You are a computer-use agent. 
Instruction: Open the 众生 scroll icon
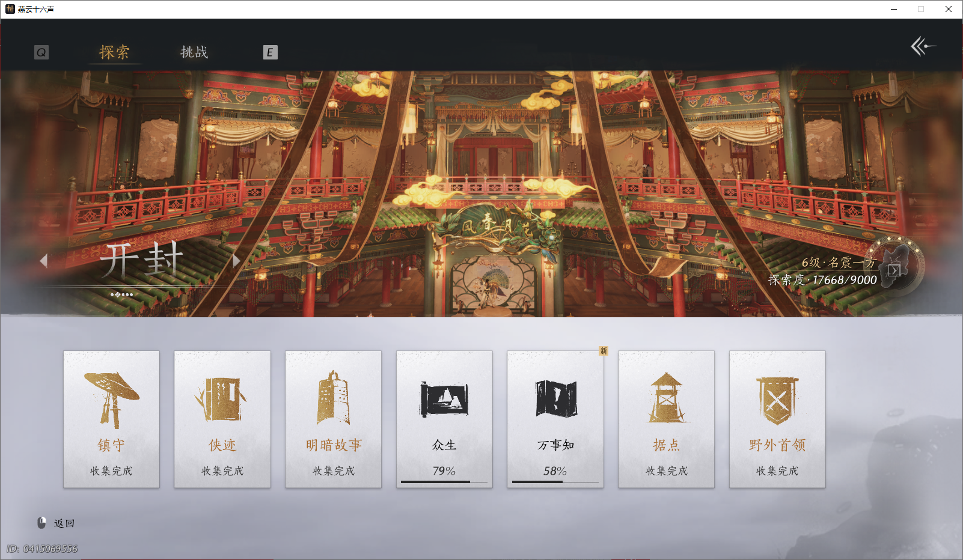click(444, 397)
